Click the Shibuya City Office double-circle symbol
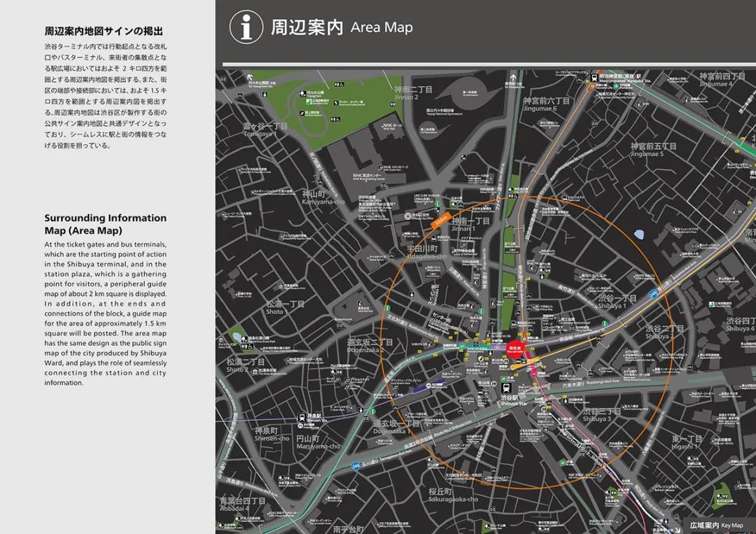The height and width of the screenshot is (534, 756). pyautogui.click(x=407, y=216)
